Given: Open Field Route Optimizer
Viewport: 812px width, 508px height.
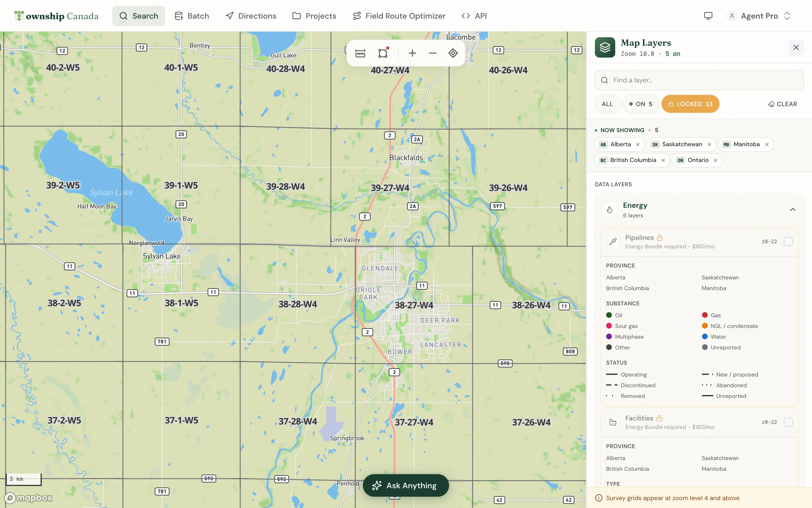Looking at the screenshot, I should [399, 16].
